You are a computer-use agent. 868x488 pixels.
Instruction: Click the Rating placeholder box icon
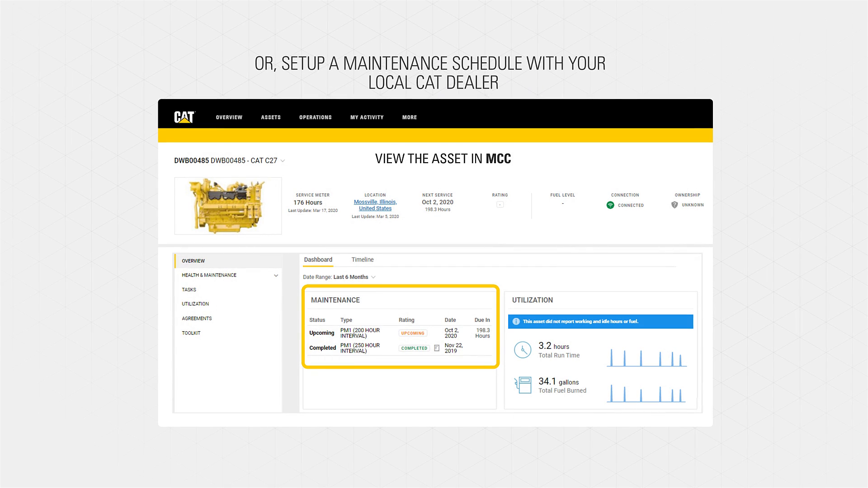(500, 205)
